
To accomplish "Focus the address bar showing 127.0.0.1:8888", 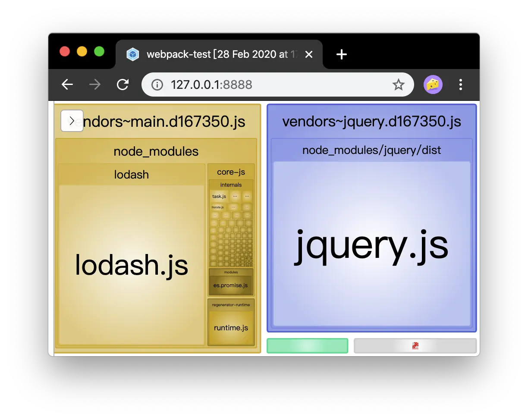I will click(278, 85).
